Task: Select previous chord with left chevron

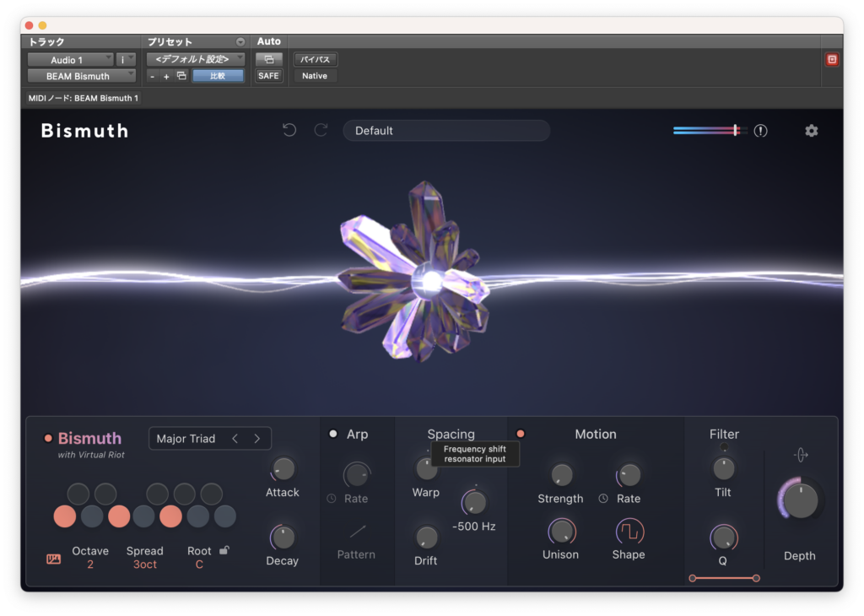Action: [x=235, y=439]
